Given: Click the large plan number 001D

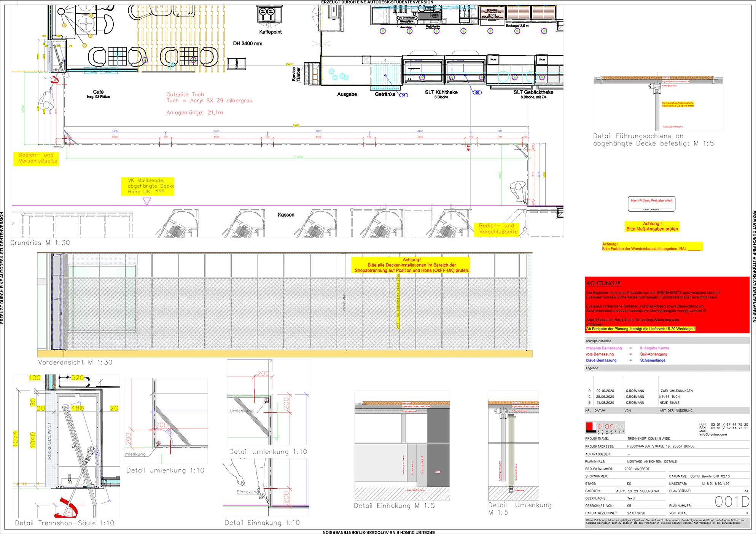Looking at the screenshot, I should (x=732, y=502).
